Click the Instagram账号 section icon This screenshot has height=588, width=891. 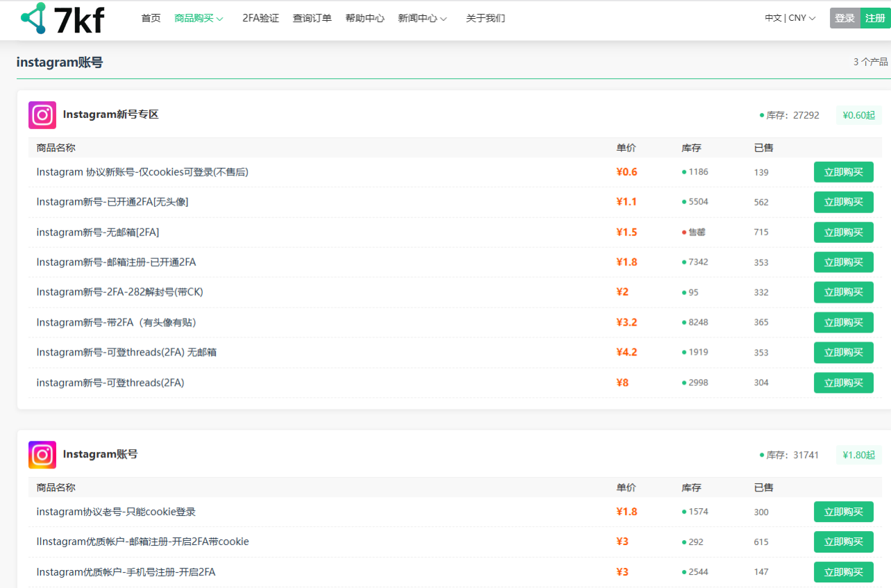pos(42,455)
